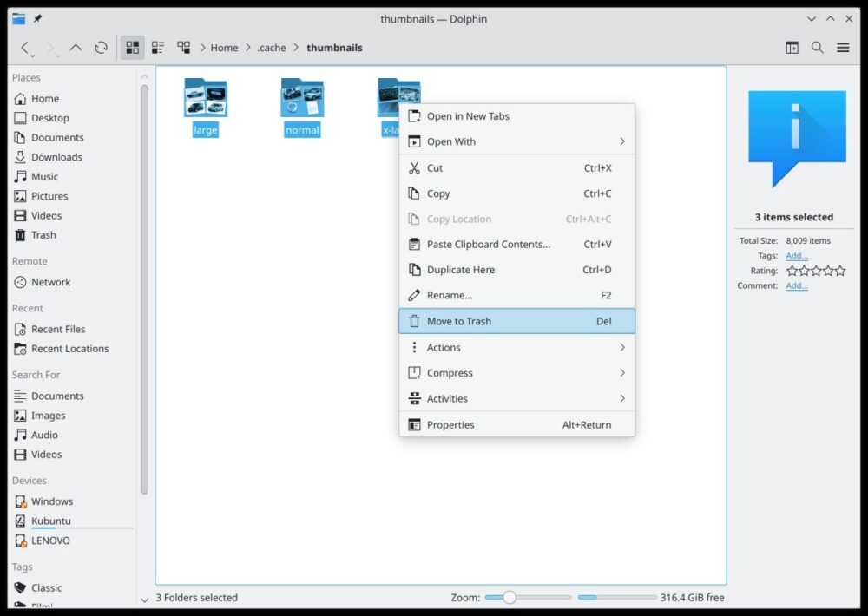Image resolution: width=868 pixels, height=616 pixels.
Task: Toggle split view icon in toolbar
Action: point(792,48)
